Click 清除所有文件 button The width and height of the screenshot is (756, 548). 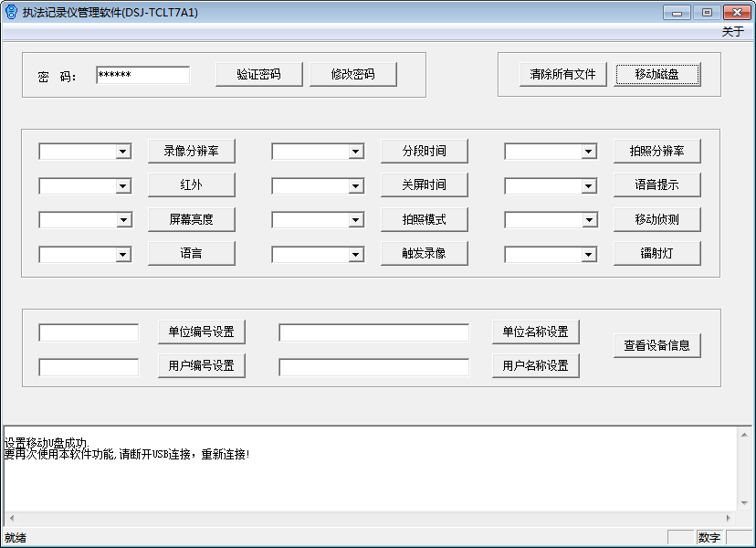(562, 75)
